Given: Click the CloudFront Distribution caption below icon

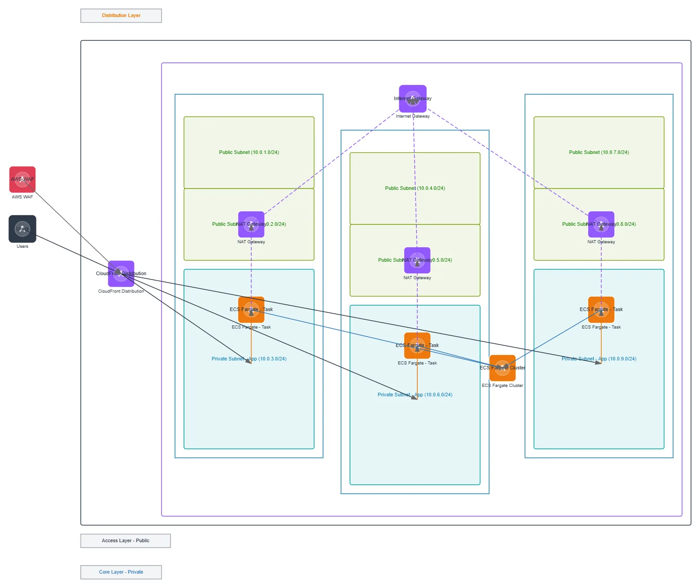Looking at the screenshot, I should click(121, 291).
